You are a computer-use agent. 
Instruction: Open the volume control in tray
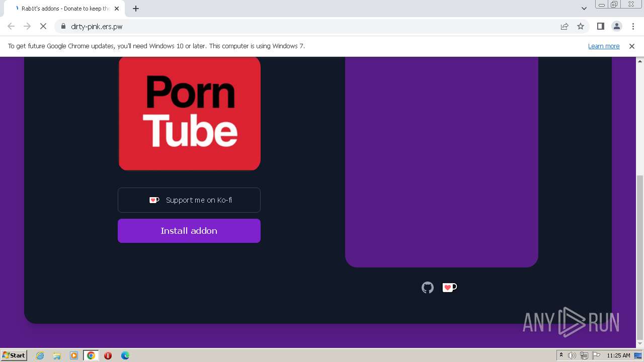click(x=572, y=355)
